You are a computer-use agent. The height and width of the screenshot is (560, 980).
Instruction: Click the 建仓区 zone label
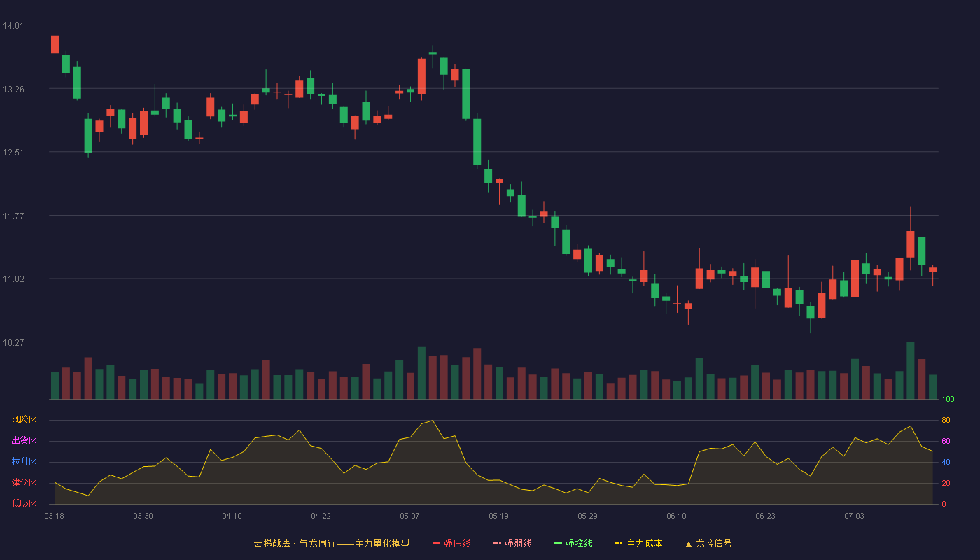[24, 483]
